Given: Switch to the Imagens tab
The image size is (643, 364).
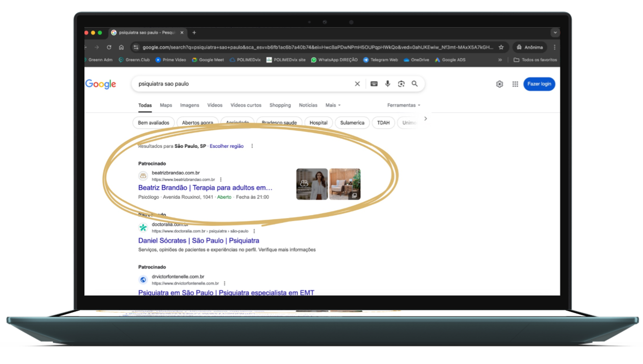Looking at the screenshot, I should [x=189, y=105].
